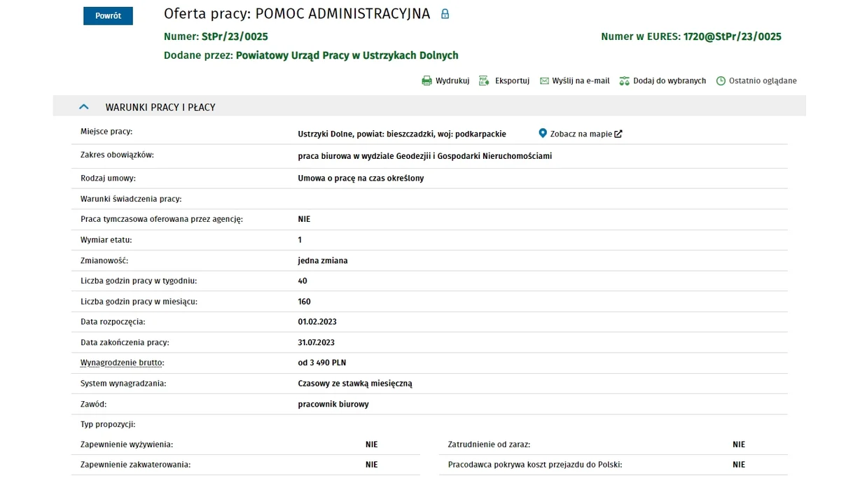Click the Eksportuj PDF icon
The height and width of the screenshot is (504, 853).
[484, 81]
